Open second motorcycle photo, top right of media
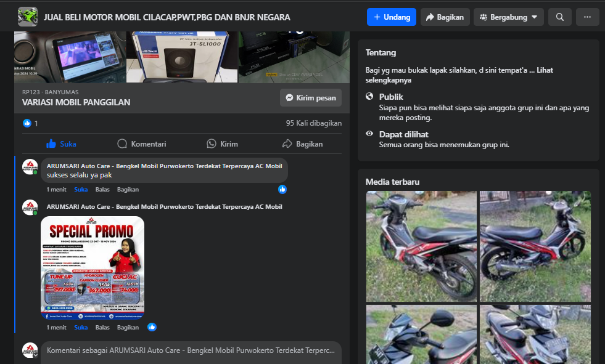Viewport: 605px width, 364px height. [x=535, y=246]
